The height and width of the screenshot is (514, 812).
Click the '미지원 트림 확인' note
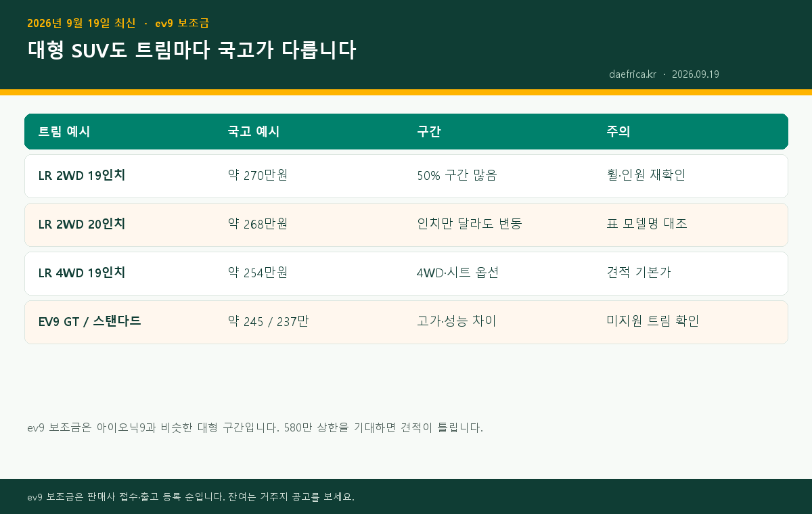tap(653, 321)
